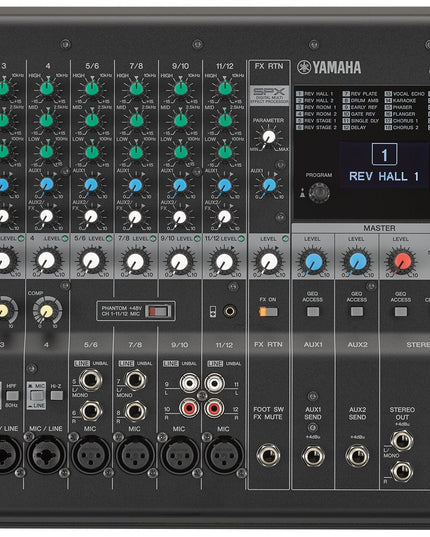Click the AUX1 GEQ ACCESS button
This screenshot has width=430, height=537.
click(x=313, y=311)
